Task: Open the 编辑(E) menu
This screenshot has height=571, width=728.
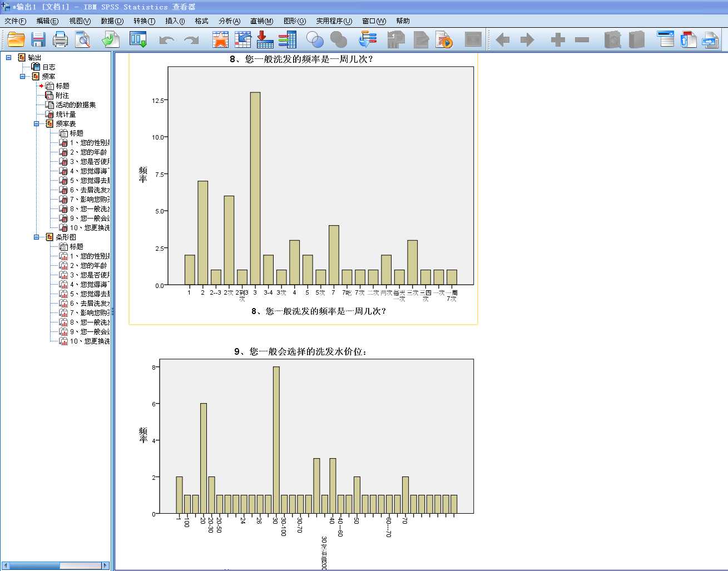Action: (x=47, y=21)
